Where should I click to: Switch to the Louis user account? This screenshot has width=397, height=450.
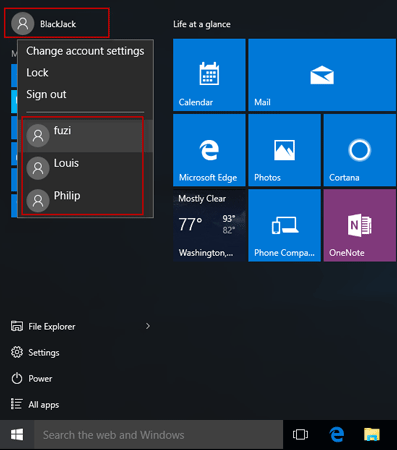coord(86,168)
